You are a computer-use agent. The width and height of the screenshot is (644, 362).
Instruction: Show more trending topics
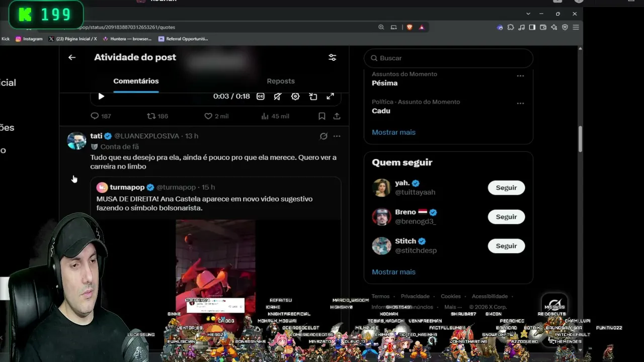393,132
